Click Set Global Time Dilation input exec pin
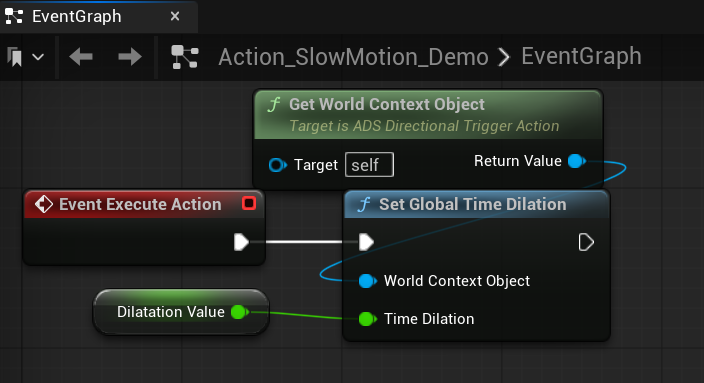 pos(366,242)
